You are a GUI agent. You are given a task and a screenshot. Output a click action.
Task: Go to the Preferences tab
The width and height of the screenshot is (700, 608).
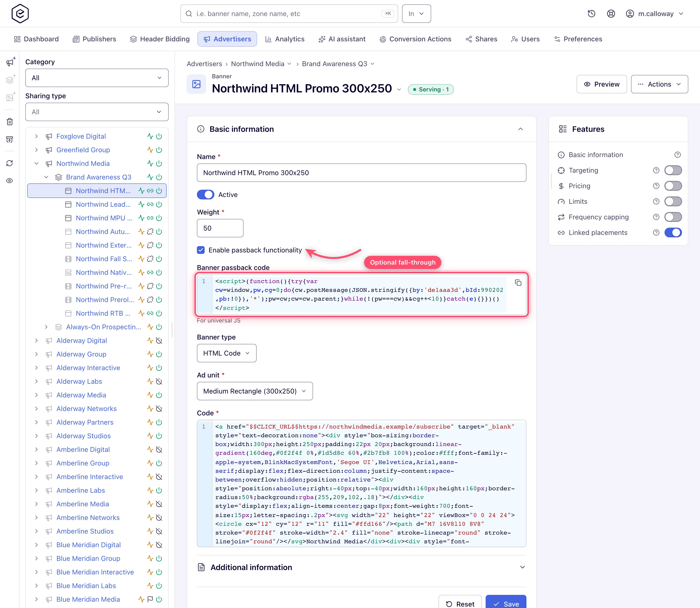coord(578,39)
